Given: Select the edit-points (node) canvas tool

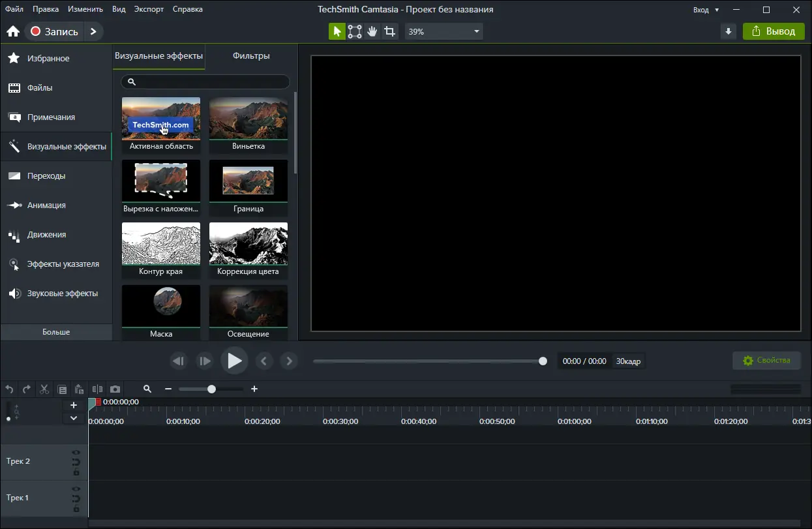Looking at the screenshot, I should pos(355,31).
